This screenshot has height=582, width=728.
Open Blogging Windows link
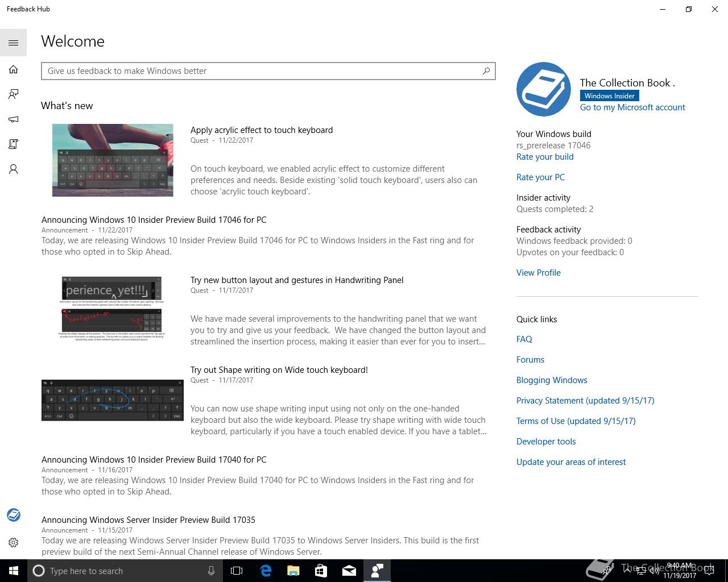pos(552,380)
